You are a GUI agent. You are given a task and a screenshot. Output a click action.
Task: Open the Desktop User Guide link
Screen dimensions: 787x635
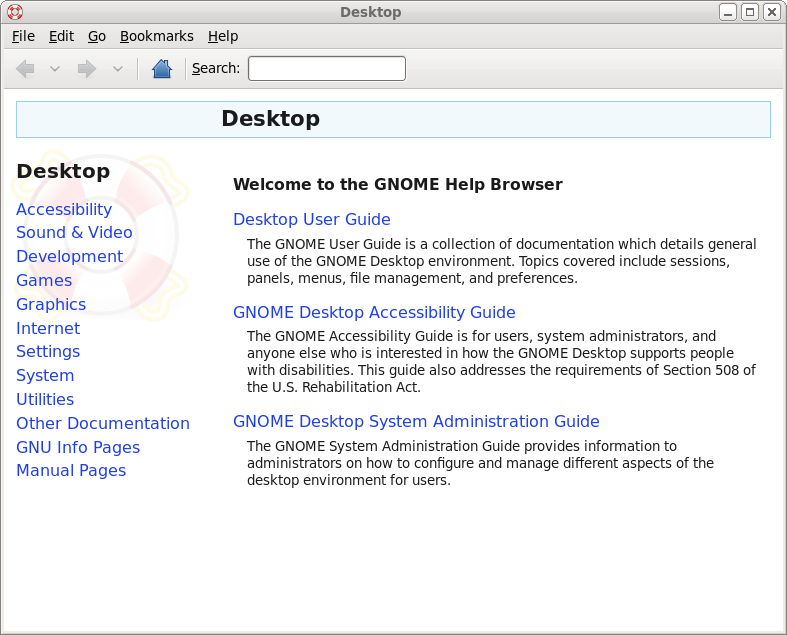pos(312,219)
